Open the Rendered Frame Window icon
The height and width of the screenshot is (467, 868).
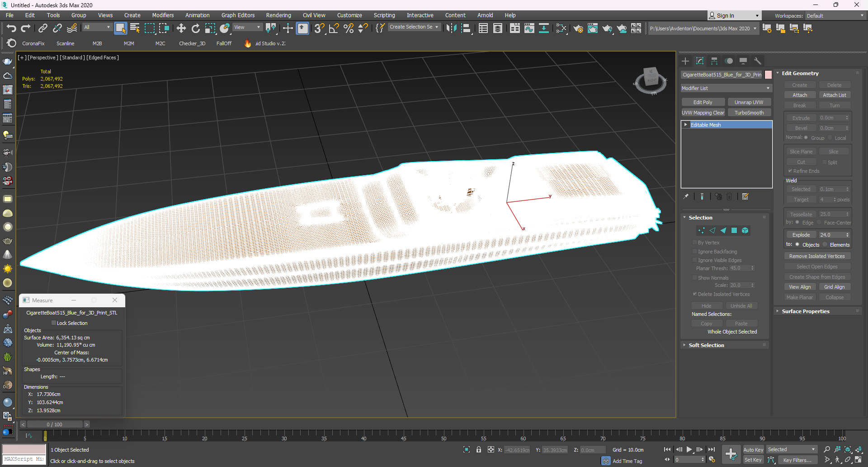tap(592, 29)
